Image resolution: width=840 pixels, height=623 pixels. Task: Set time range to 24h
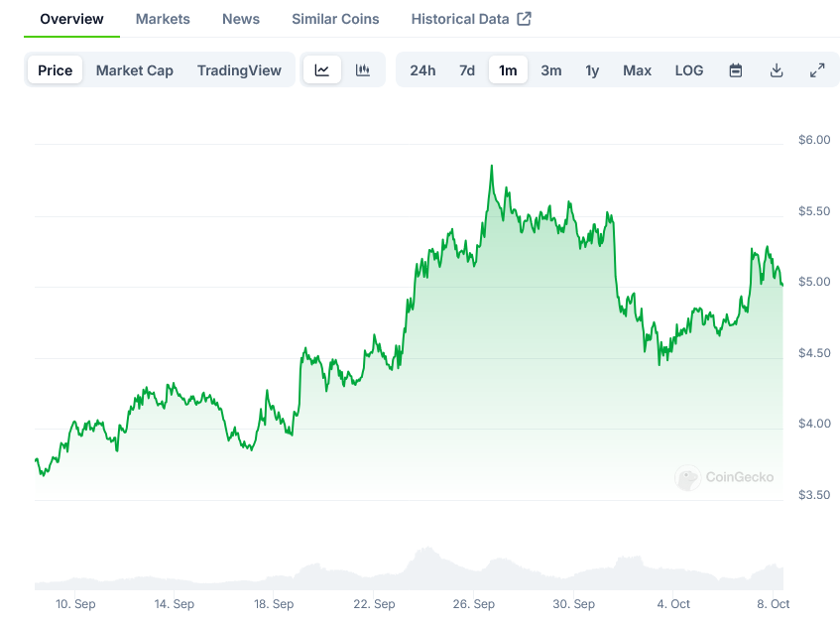[422, 70]
